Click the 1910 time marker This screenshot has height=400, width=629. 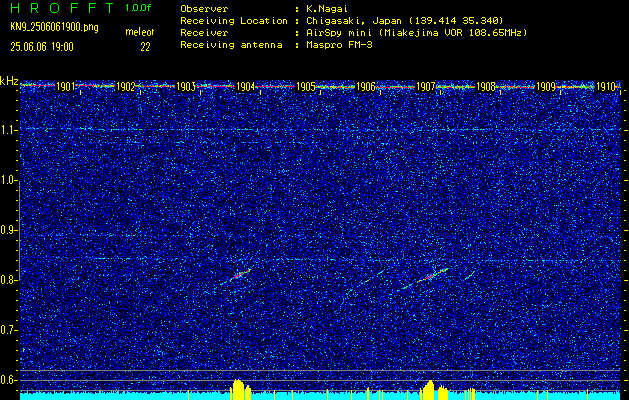(x=606, y=87)
